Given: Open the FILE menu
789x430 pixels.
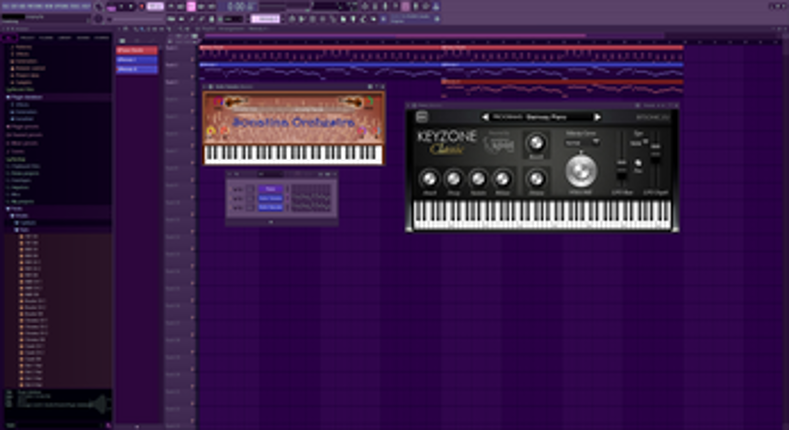Looking at the screenshot, I should pyautogui.click(x=6, y=6).
